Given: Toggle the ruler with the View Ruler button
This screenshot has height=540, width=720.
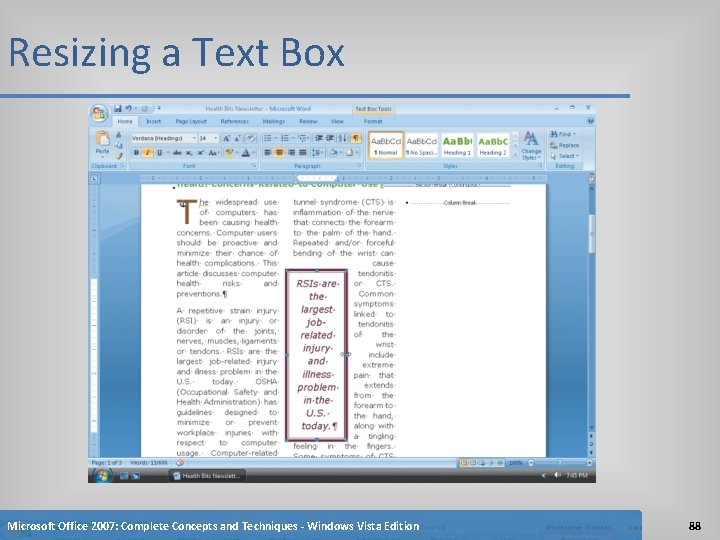Looking at the screenshot, I should (591, 179).
